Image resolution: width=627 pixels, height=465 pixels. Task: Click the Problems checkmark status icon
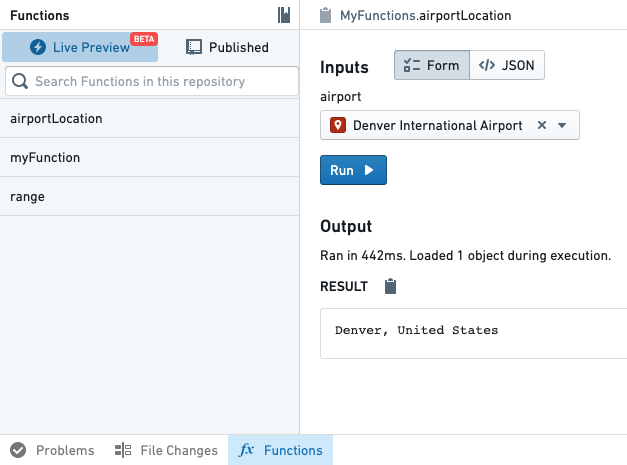coord(18,450)
